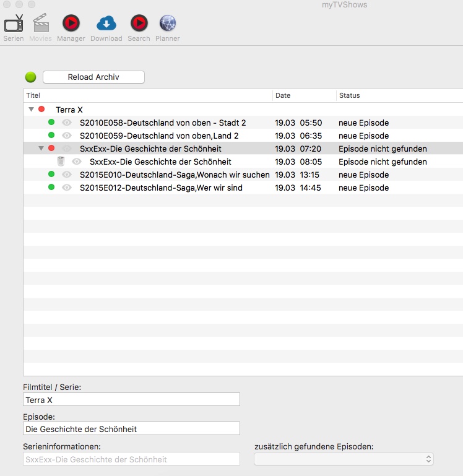
Task: Open the zusätzlich gefundene Episoden dropdown
Action: pos(344,459)
